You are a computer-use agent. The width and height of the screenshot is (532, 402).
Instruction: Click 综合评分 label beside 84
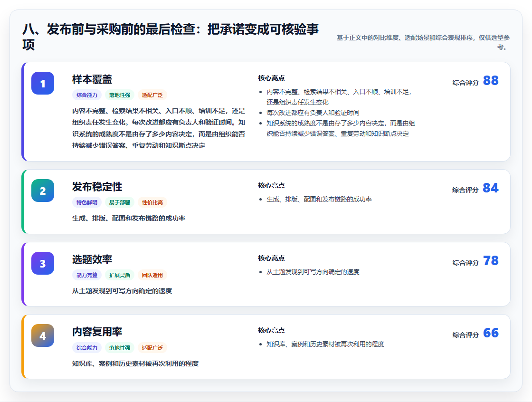[465, 190]
